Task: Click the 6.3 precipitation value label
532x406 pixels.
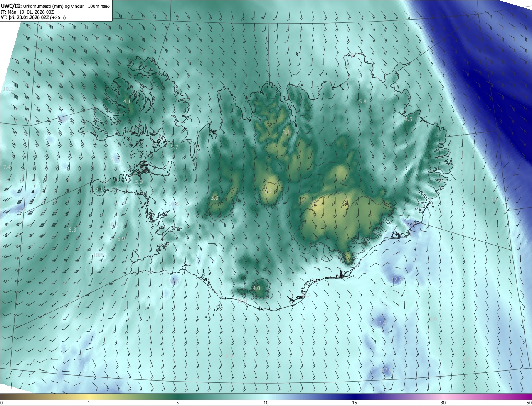Action: [72, 230]
